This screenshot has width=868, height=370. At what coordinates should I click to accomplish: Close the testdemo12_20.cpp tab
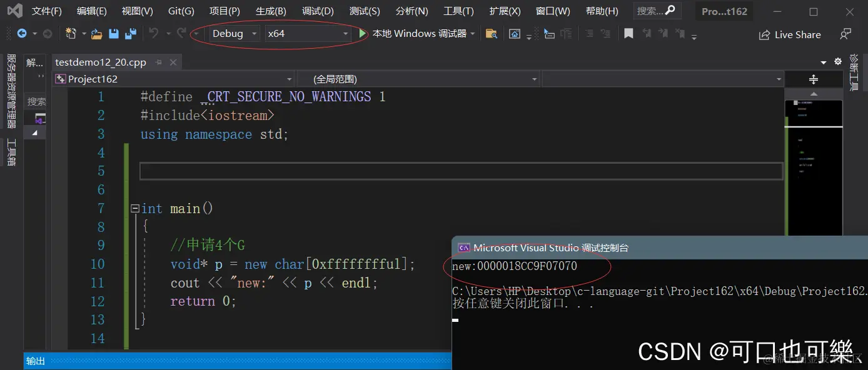point(173,62)
